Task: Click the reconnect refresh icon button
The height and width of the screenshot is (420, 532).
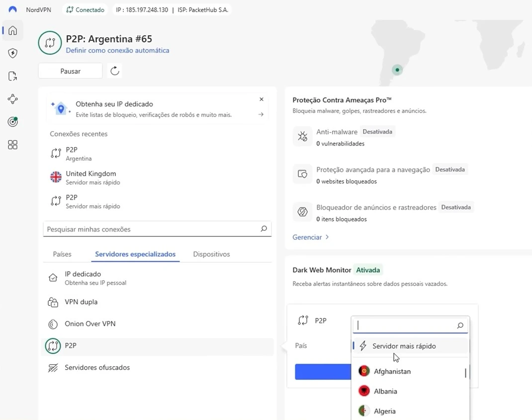Action: [x=115, y=71]
